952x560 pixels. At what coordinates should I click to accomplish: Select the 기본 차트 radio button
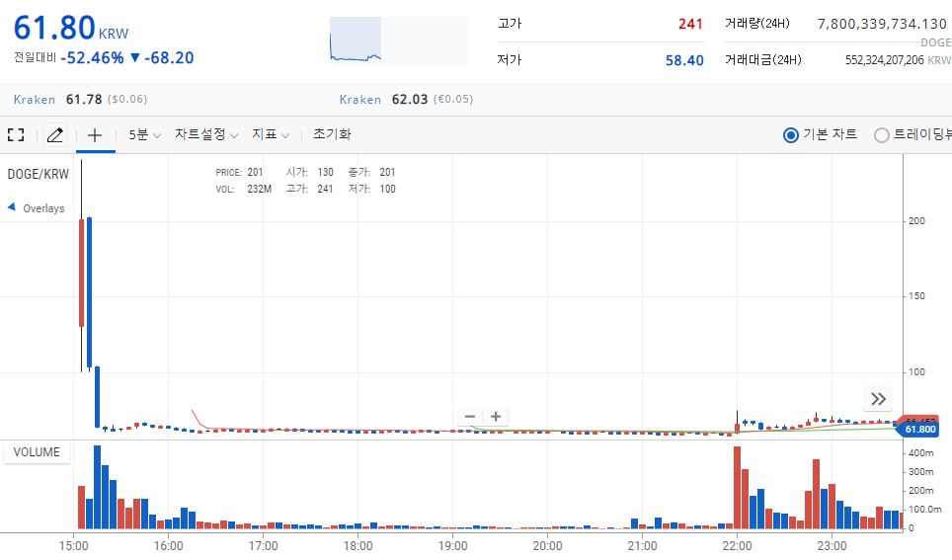coord(790,135)
